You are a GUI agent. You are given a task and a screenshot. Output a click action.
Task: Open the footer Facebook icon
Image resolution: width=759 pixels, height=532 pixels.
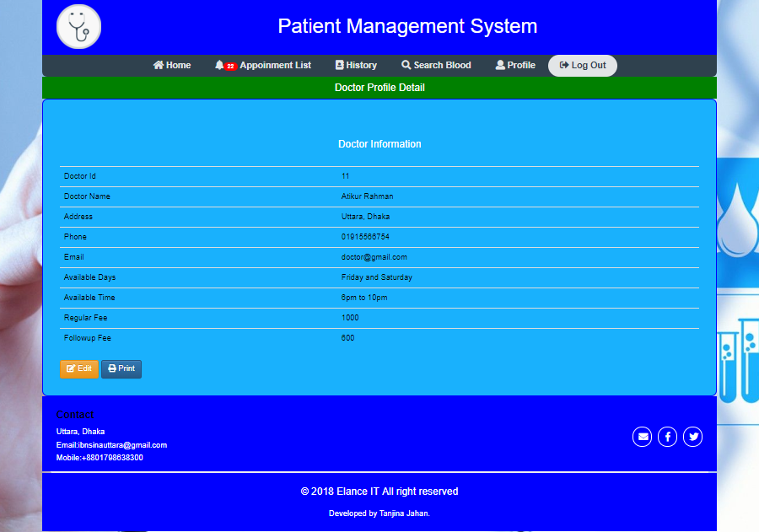click(668, 437)
